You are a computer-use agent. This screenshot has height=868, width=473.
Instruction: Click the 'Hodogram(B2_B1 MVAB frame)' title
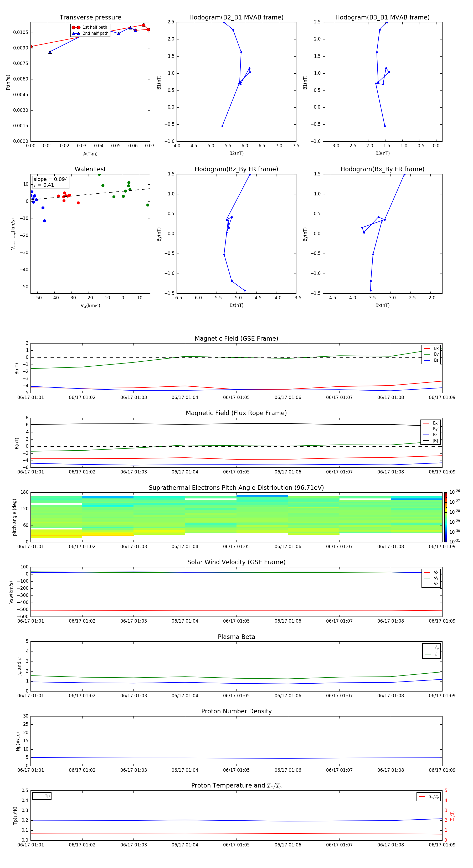click(x=236, y=17)
